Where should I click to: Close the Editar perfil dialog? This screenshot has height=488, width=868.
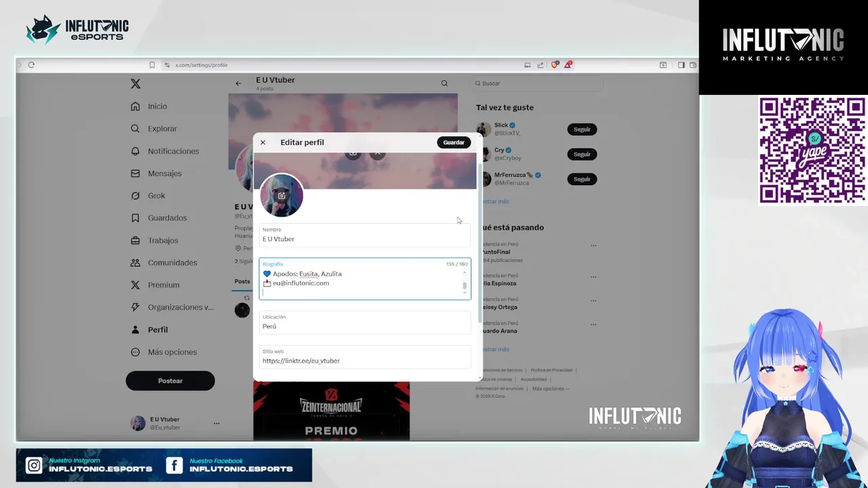point(263,142)
